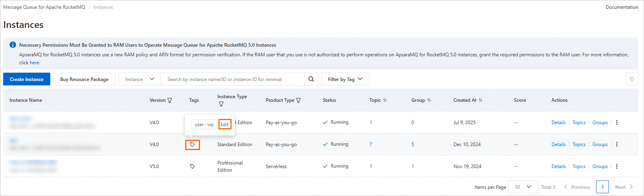Click the Create Instance button

pos(27,79)
